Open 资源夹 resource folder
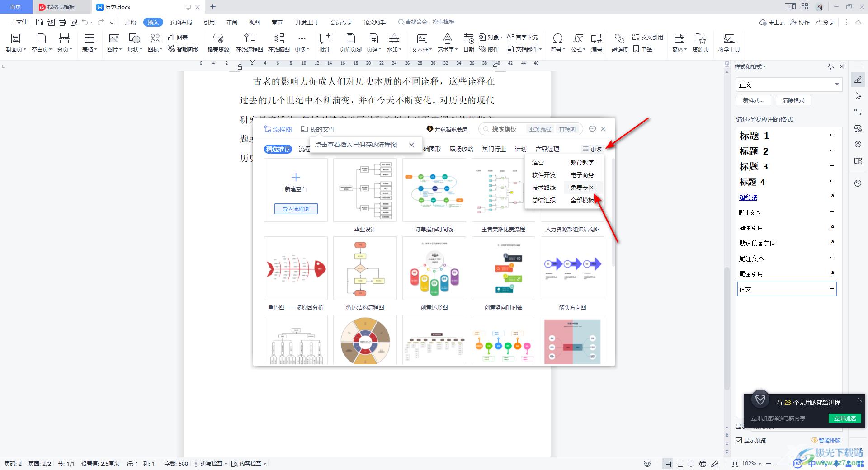The width and height of the screenshot is (868, 470). 701,43
